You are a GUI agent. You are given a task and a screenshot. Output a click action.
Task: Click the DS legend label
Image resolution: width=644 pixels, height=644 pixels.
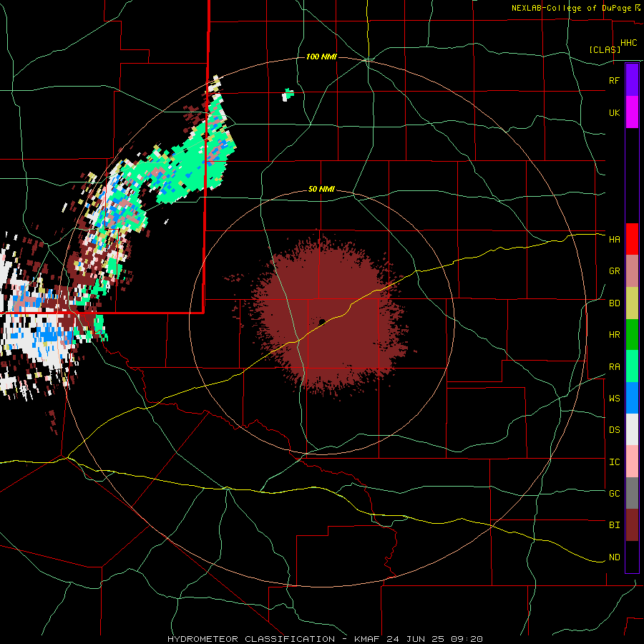pos(614,430)
